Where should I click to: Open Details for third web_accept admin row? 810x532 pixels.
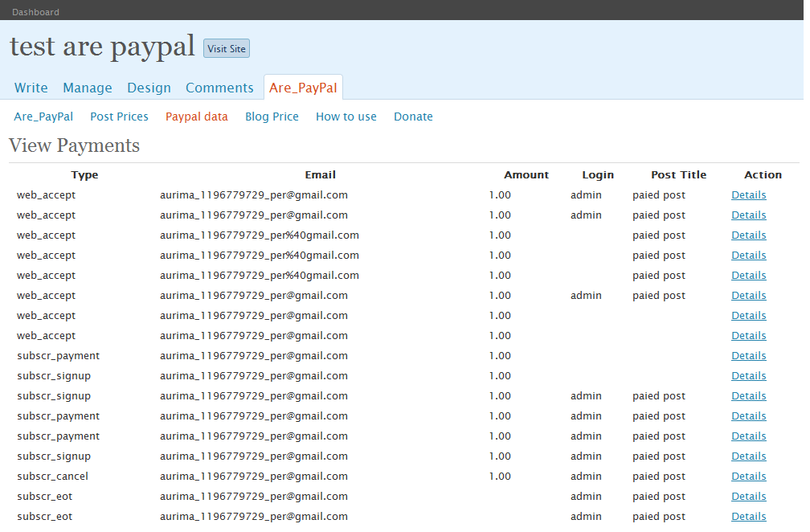pos(749,296)
